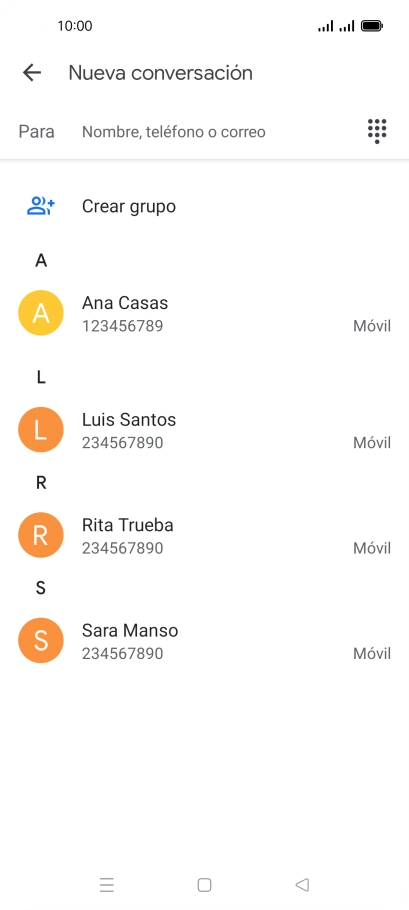Tap Móvil label beside Sara Manso
The width and height of the screenshot is (409, 910).
[x=372, y=653]
